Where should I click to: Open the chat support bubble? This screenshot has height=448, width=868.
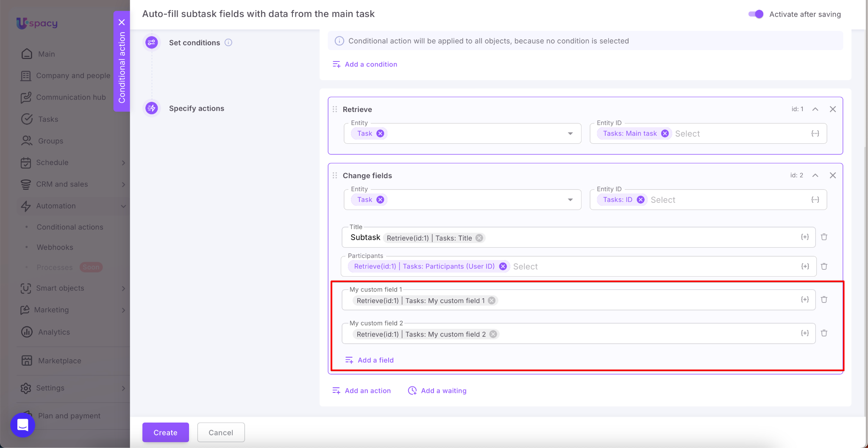22,425
